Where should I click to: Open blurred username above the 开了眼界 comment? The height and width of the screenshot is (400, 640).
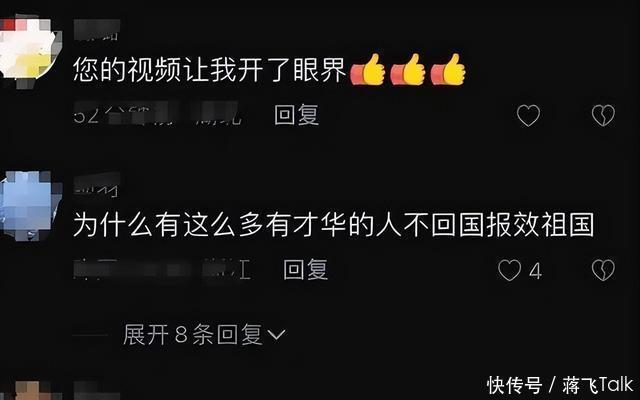click(x=97, y=30)
